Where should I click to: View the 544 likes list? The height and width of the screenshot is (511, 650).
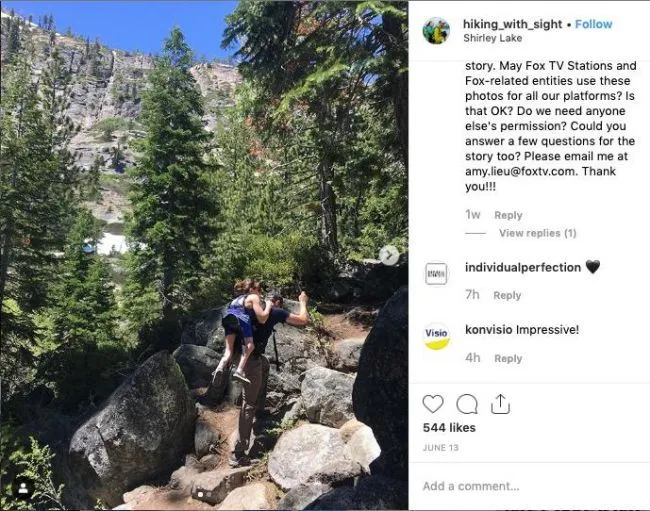pyautogui.click(x=449, y=428)
